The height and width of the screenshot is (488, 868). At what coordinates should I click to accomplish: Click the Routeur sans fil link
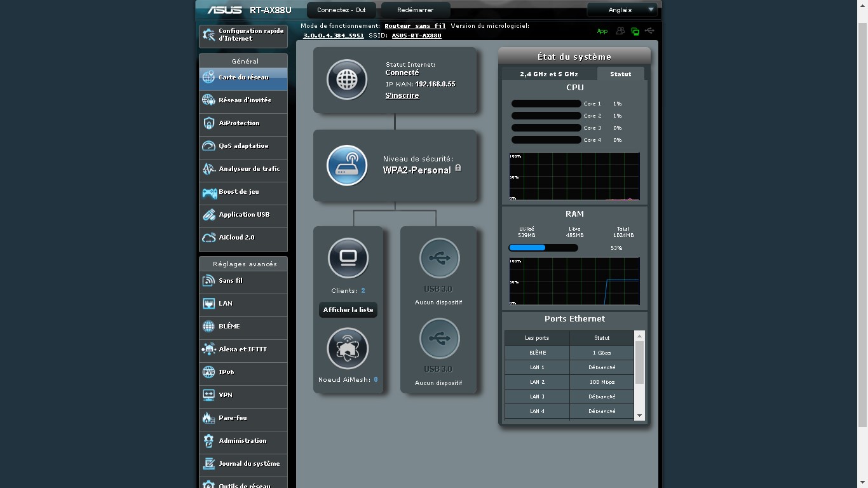(x=415, y=26)
